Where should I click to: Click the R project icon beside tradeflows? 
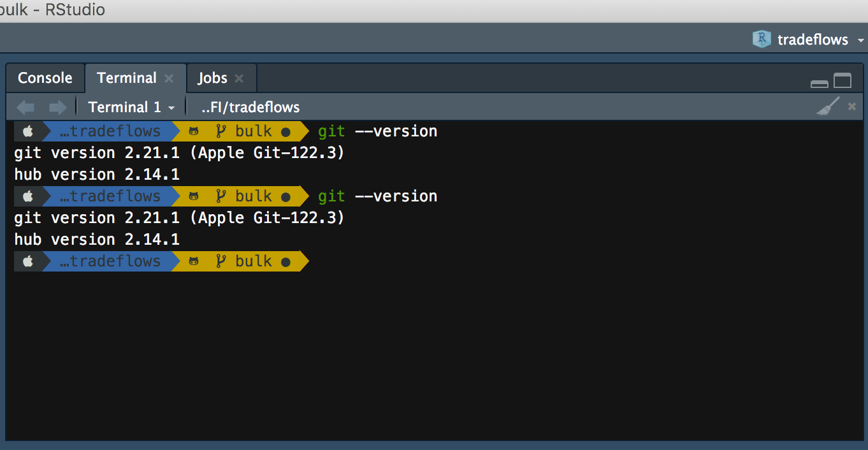[x=761, y=39]
